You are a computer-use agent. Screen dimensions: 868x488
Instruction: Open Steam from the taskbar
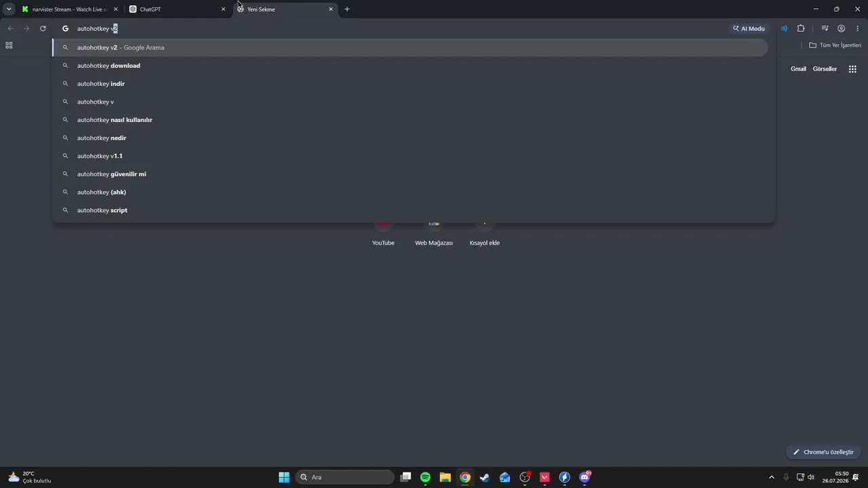[485, 477]
